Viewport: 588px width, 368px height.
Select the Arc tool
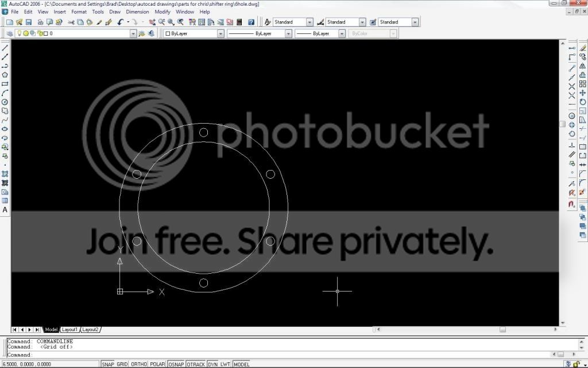[x=5, y=93]
